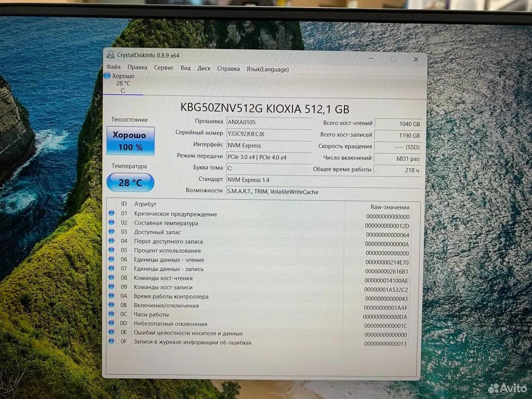Open the Вид menu
Image resolution: width=532 pixels, height=399 pixels.
click(185, 68)
